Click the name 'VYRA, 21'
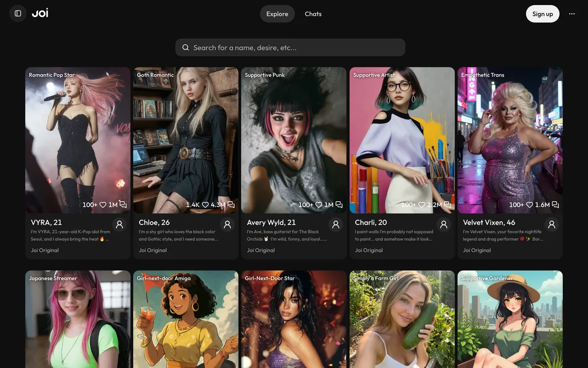This screenshot has width=588, height=368. tap(46, 222)
